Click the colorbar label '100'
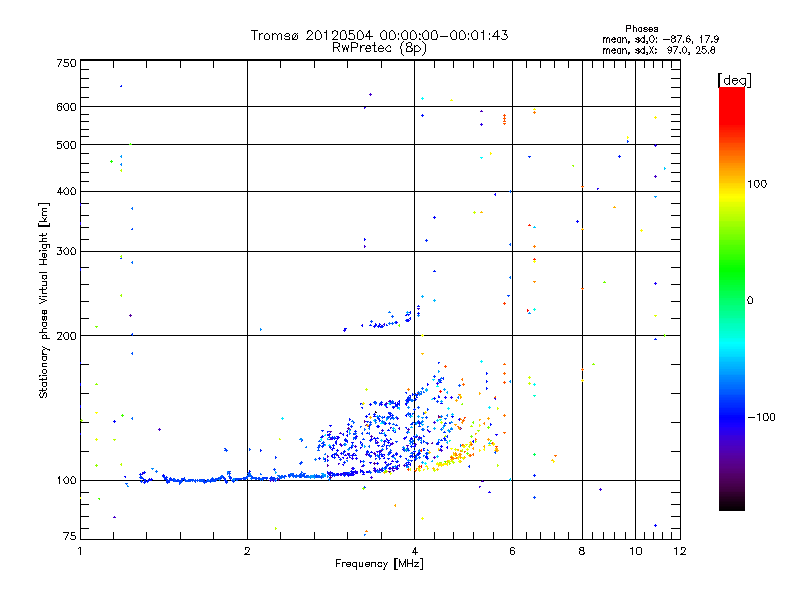The height and width of the screenshot is (600, 800). [x=757, y=184]
